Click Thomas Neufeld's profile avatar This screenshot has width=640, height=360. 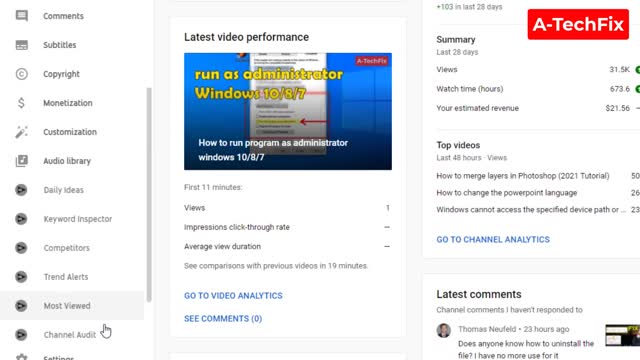click(444, 330)
